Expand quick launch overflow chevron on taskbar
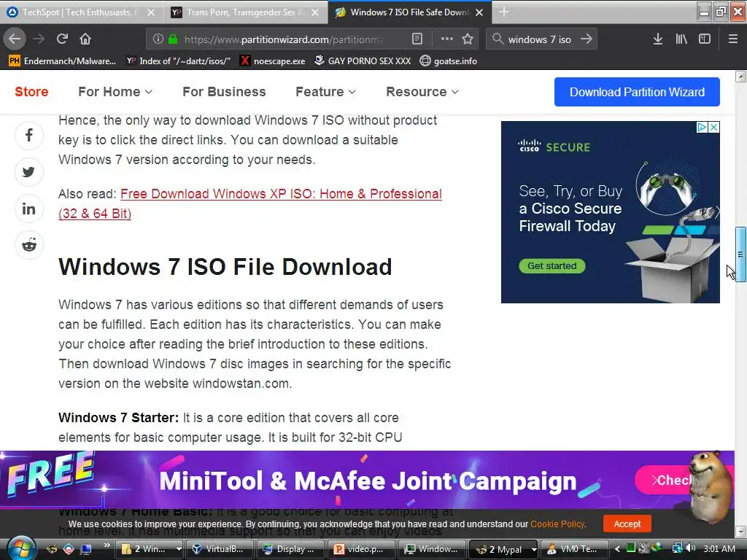 point(107,545)
